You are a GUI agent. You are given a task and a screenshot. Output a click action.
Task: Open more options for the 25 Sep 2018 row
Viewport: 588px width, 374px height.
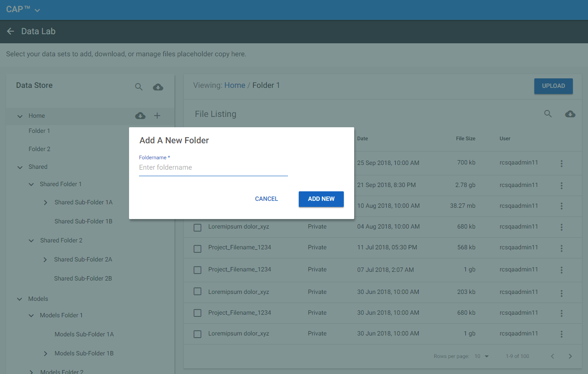562,163
